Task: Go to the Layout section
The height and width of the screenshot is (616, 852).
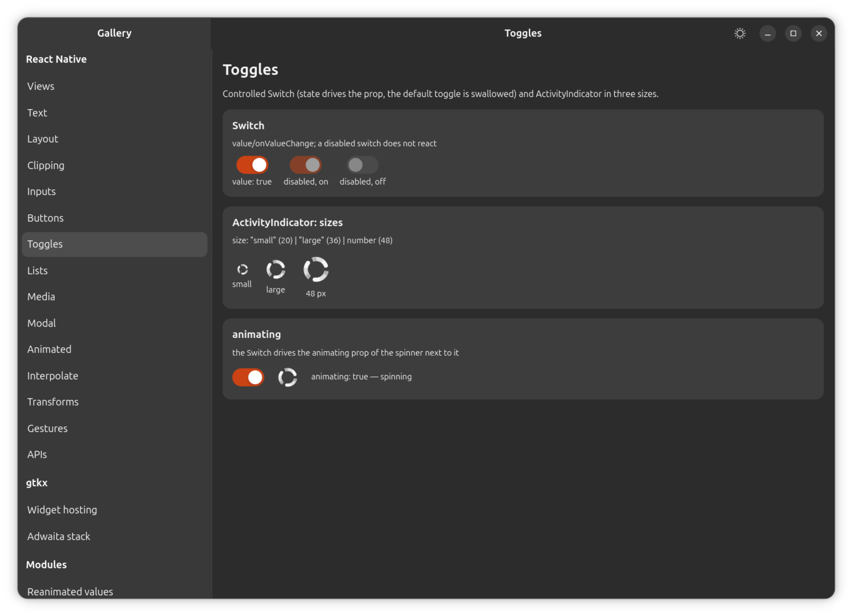Action: [x=115, y=139]
